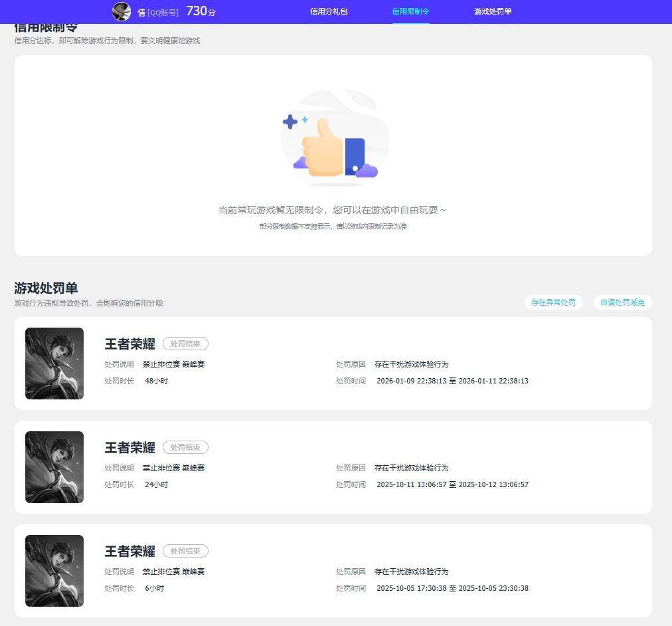Click 禁止排位赛 巅峰赛 on the 24小时 card
This screenshot has height=626, width=672.
[x=173, y=468]
